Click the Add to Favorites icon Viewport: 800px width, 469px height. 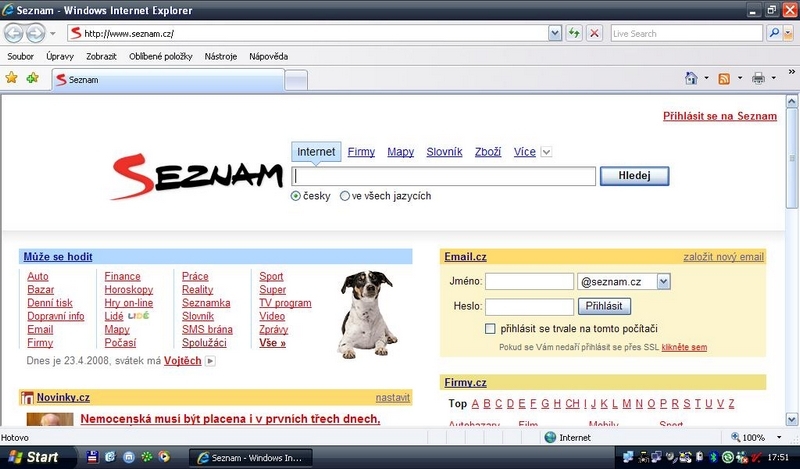(x=33, y=78)
